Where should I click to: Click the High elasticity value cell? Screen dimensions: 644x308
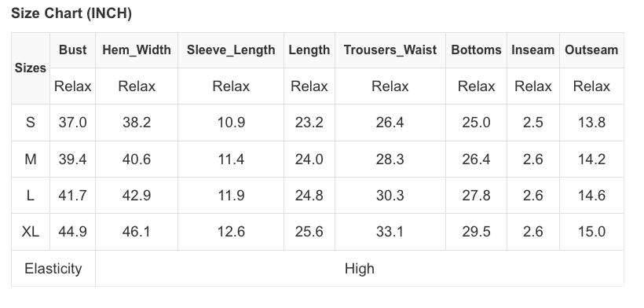coord(360,269)
